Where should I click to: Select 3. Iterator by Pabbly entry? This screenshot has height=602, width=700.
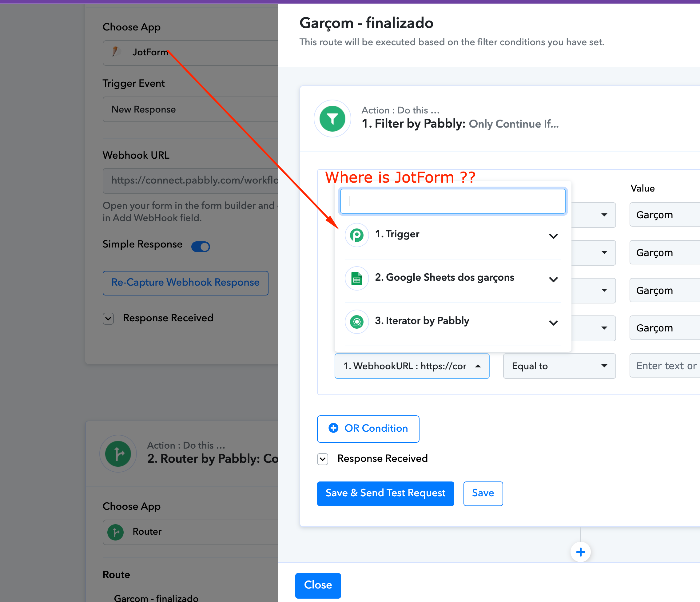click(x=453, y=322)
